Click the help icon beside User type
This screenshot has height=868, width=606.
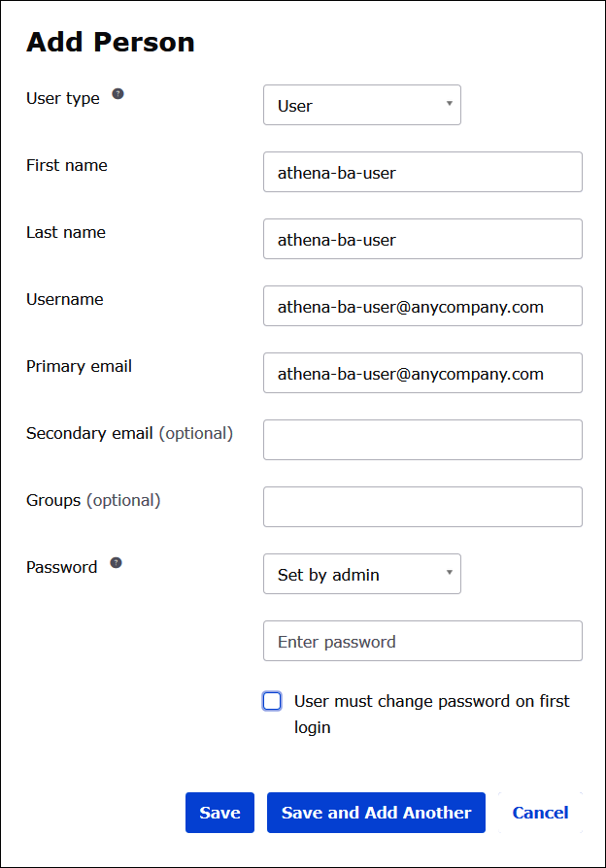coord(117,93)
